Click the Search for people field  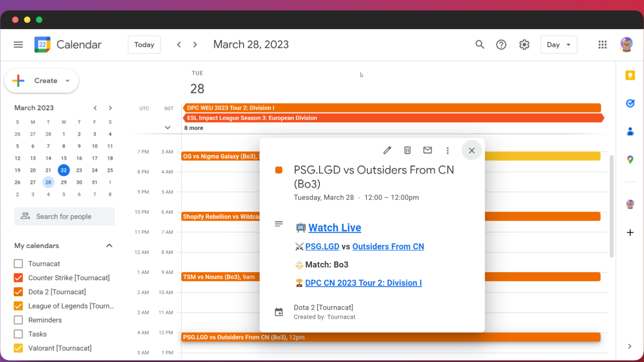pos(64,216)
